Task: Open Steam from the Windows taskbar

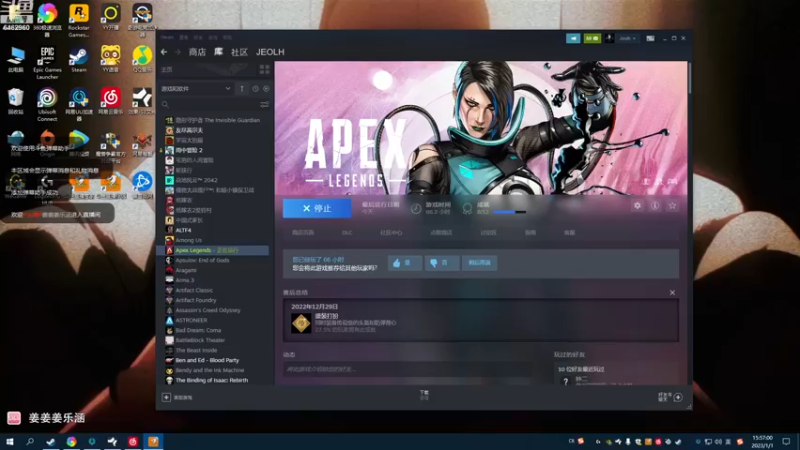Action: [x=51, y=441]
